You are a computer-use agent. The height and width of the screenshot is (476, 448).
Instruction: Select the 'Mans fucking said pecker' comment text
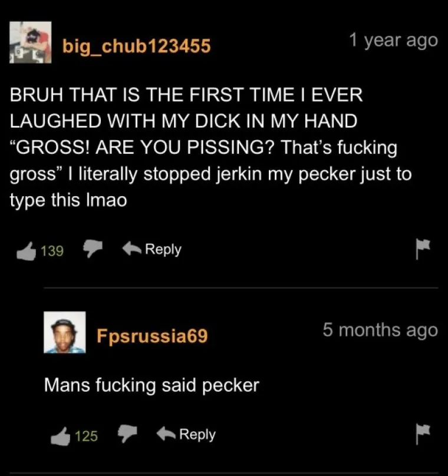(x=151, y=385)
